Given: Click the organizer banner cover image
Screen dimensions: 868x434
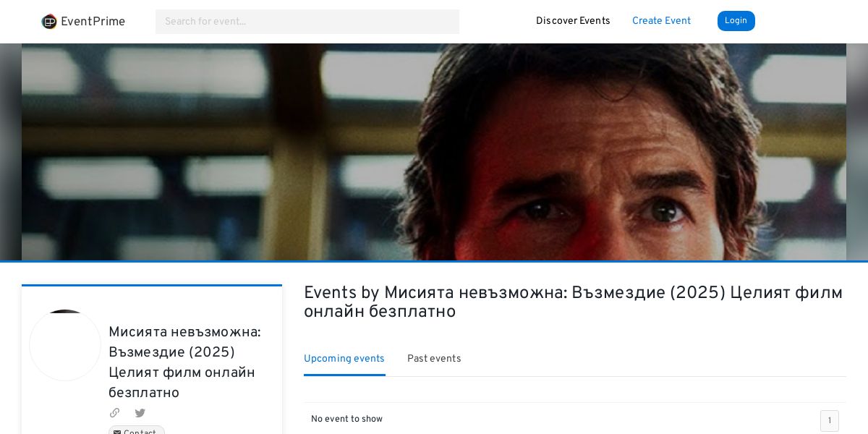Looking at the screenshot, I should (434, 152).
